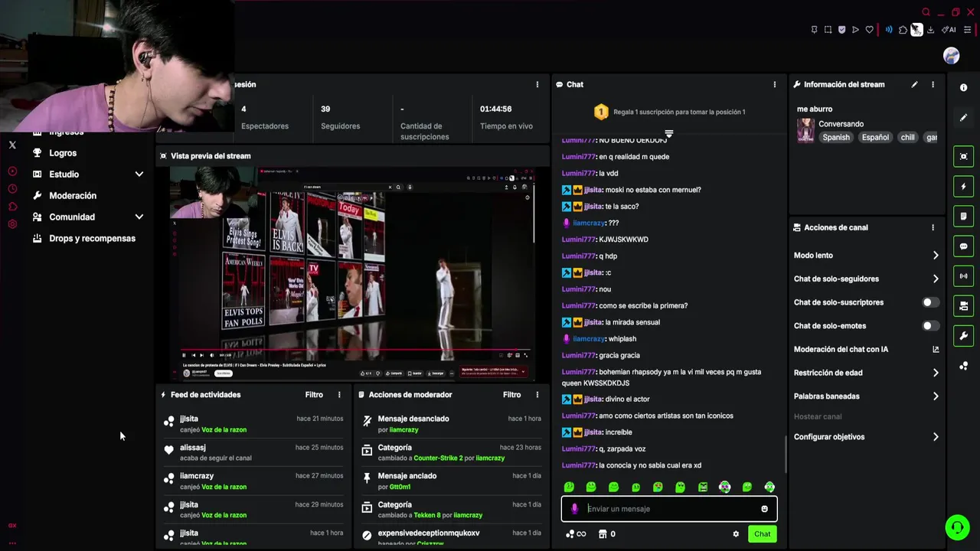
Task: Toggle Chat de solo-emotes switch
Action: click(x=930, y=326)
